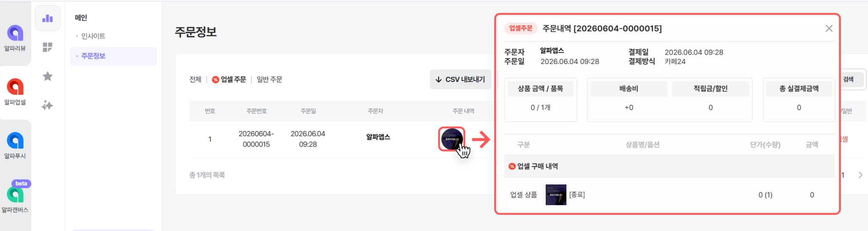Image resolution: width=868 pixels, height=231 pixels.
Task: Go to next page chevron
Action: [x=860, y=175]
